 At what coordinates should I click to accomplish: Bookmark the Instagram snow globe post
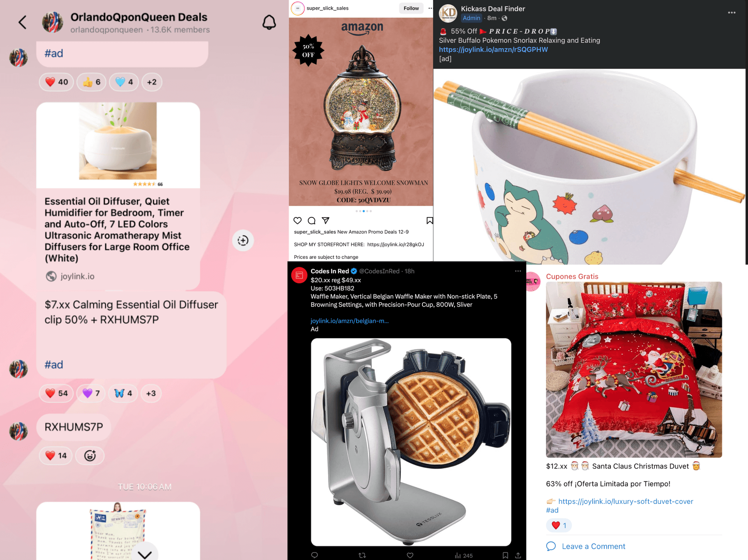point(429,220)
